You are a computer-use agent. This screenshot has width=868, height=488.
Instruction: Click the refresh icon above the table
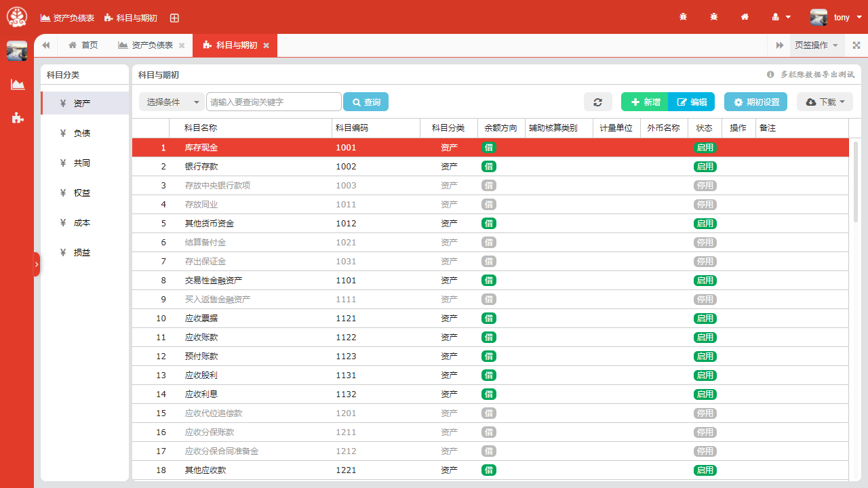point(597,102)
